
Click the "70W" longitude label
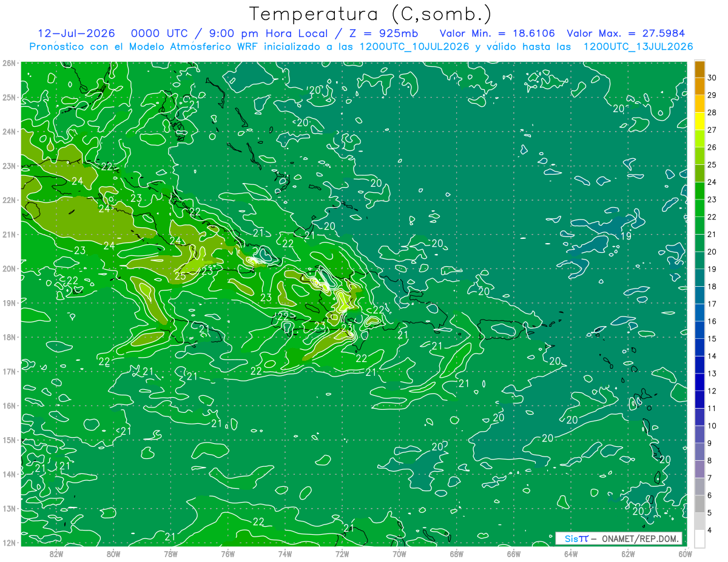(399, 554)
